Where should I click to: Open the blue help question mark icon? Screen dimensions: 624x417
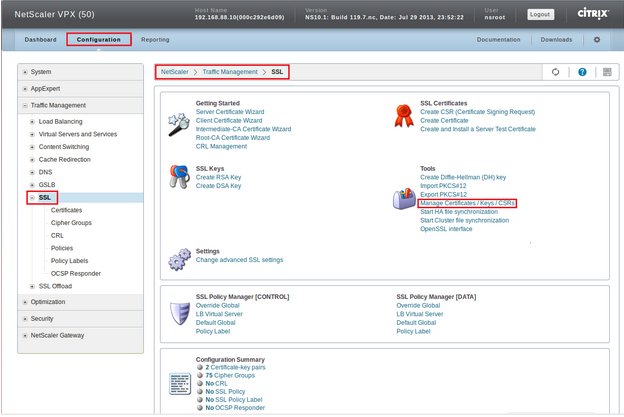pyautogui.click(x=582, y=72)
